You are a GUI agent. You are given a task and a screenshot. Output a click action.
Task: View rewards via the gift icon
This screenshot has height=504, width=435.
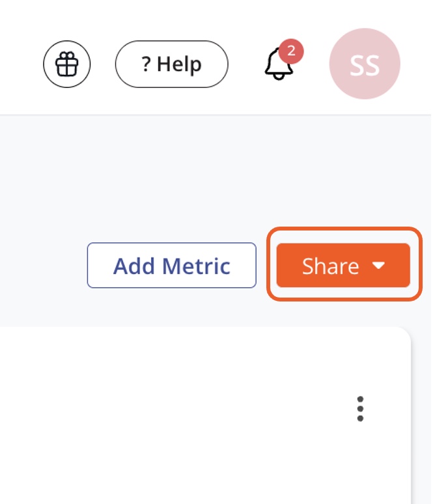pos(66,64)
